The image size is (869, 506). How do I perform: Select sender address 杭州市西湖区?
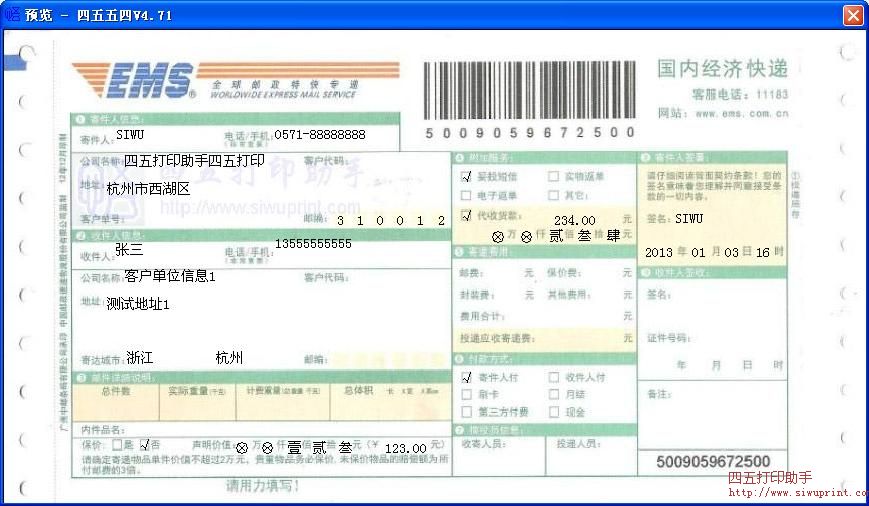pos(148,189)
